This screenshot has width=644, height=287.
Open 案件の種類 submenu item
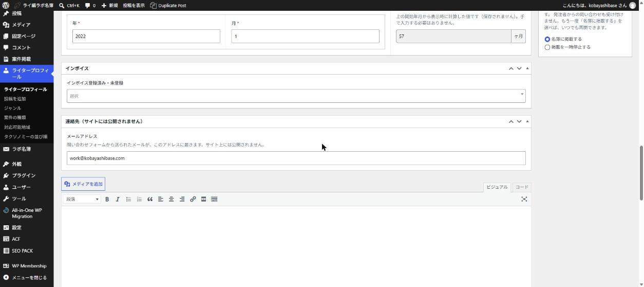coord(15,117)
